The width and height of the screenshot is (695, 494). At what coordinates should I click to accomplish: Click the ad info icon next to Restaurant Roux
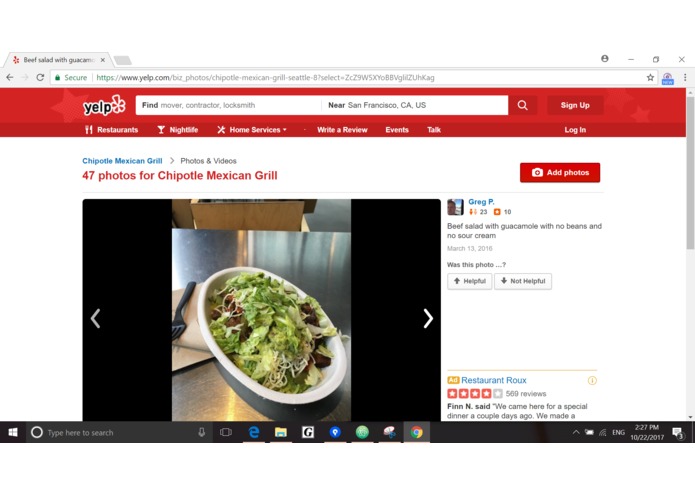tap(592, 380)
